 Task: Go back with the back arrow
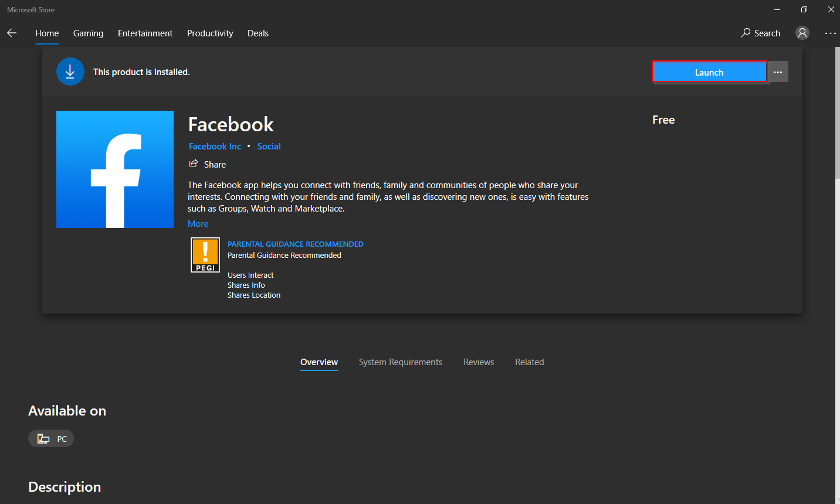(12, 33)
